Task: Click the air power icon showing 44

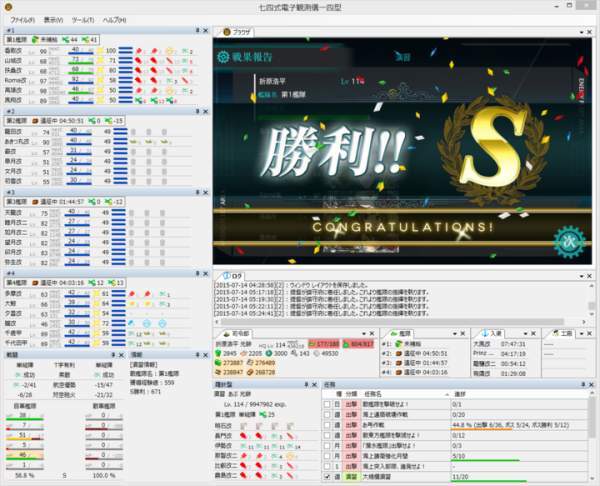Action: point(65,39)
